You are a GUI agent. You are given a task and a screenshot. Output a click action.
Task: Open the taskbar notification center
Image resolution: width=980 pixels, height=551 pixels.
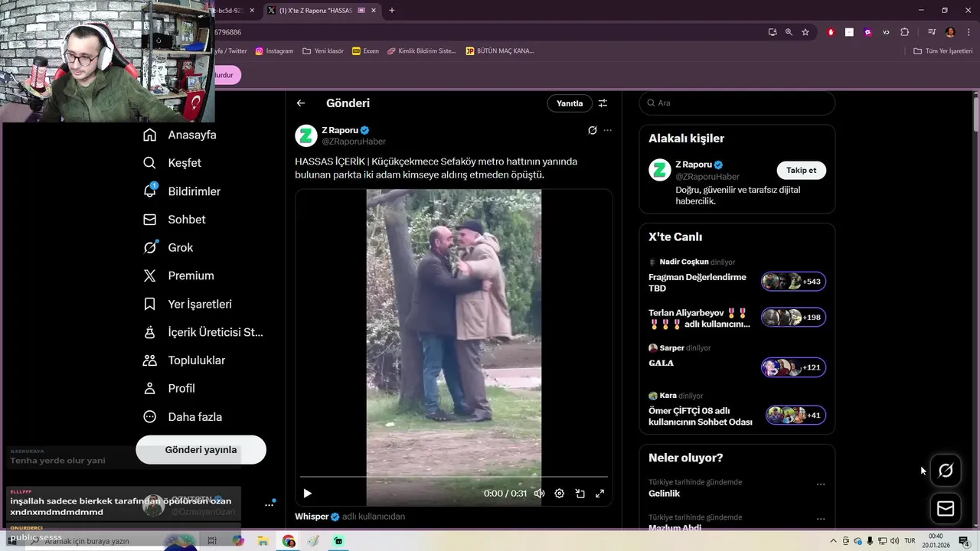[964, 541]
